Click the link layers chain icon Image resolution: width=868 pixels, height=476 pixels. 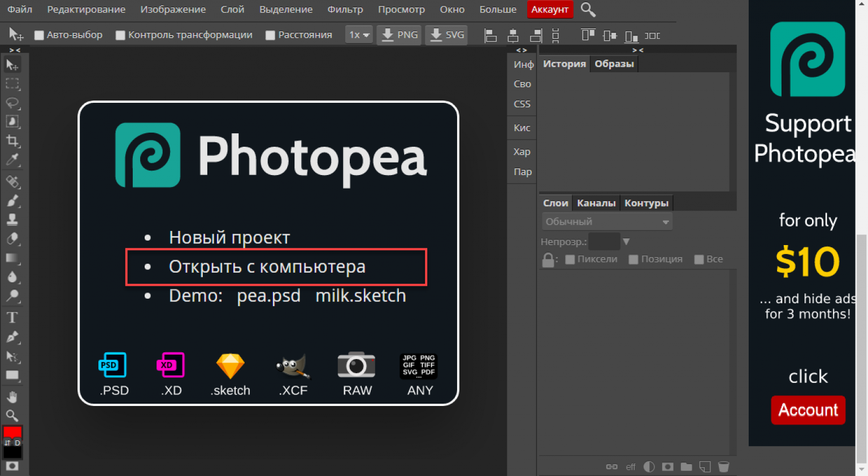click(x=611, y=467)
